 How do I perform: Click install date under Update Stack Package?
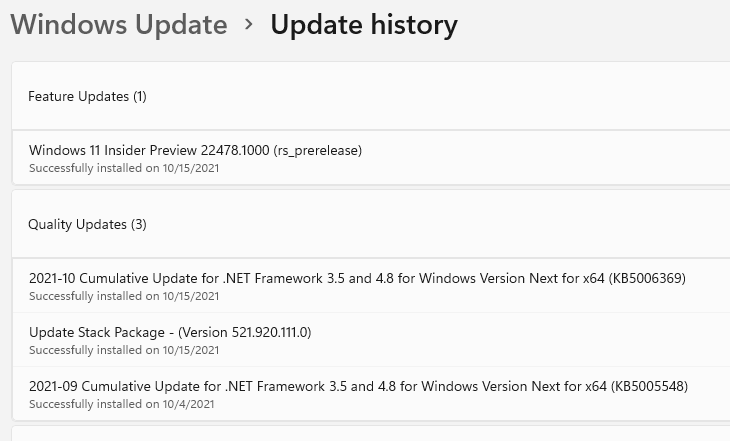tap(190, 350)
